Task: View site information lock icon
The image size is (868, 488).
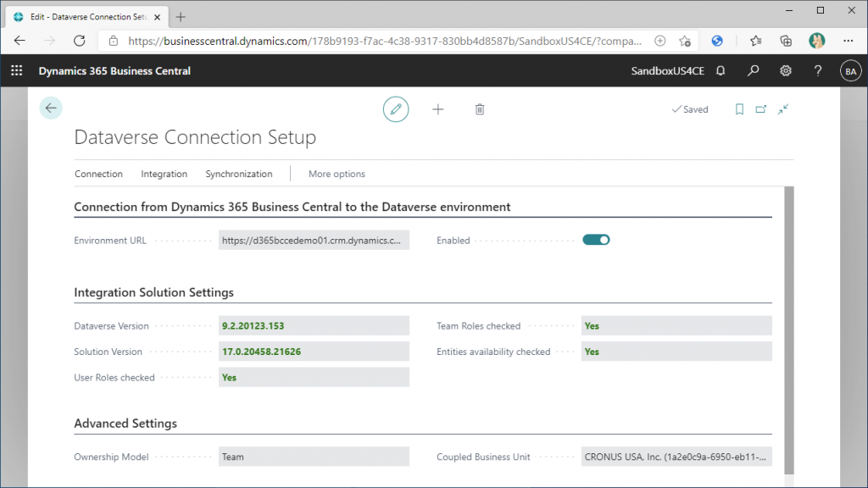Action: pos(114,41)
